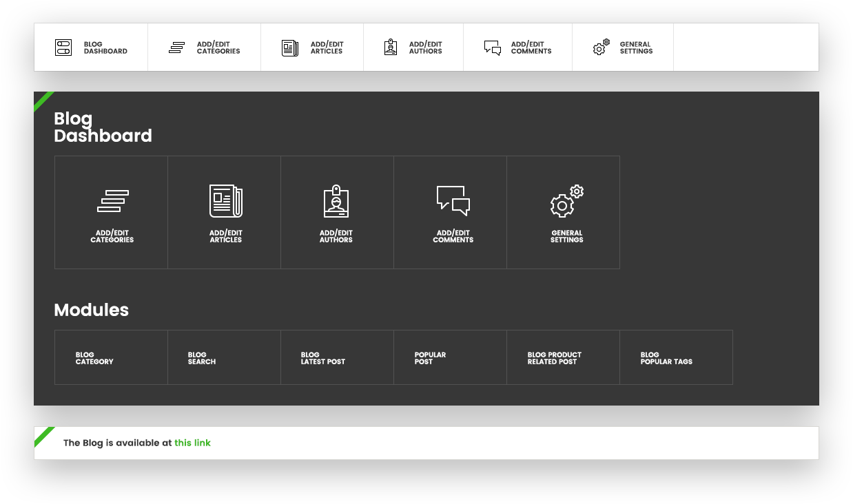The width and height of the screenshot is (853, 504).
Task: Click the General Settings gears icon in top navigation
Action: coord(601,48)
